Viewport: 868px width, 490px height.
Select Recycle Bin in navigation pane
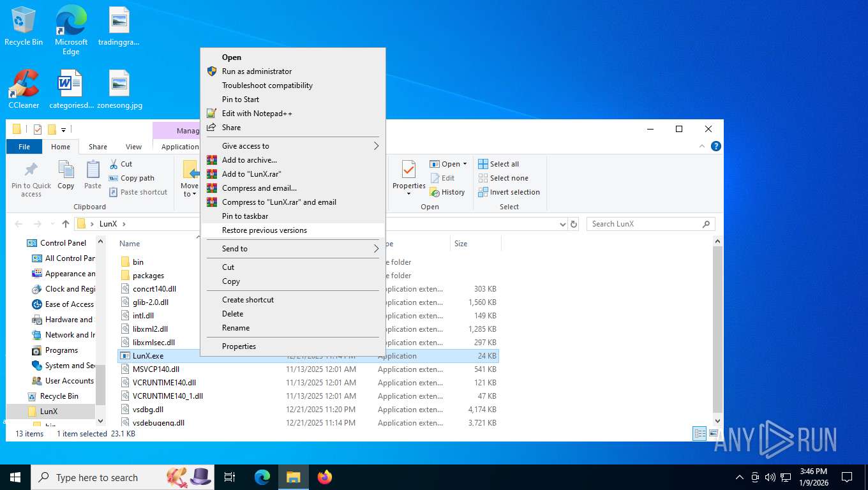tap(59, 396)
